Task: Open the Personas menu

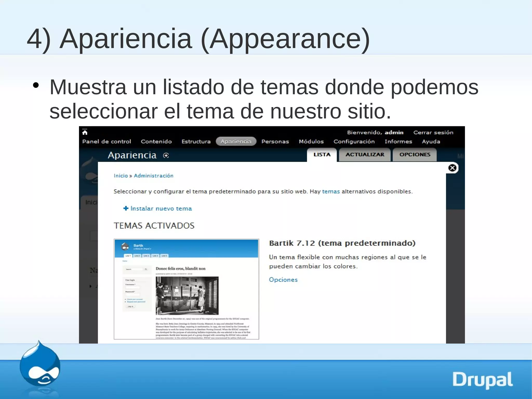Action: click(x=275, y=141)
